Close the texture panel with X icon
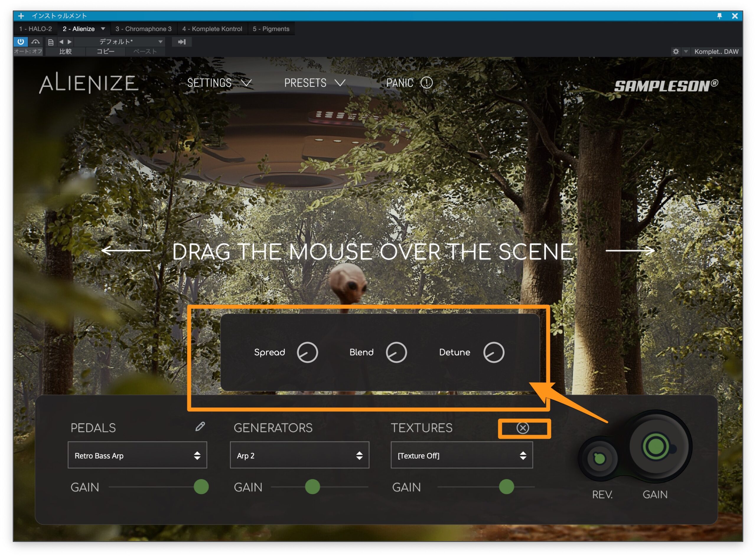The height and width of the screenshot is (557, 756). click(x=523, y=428)
